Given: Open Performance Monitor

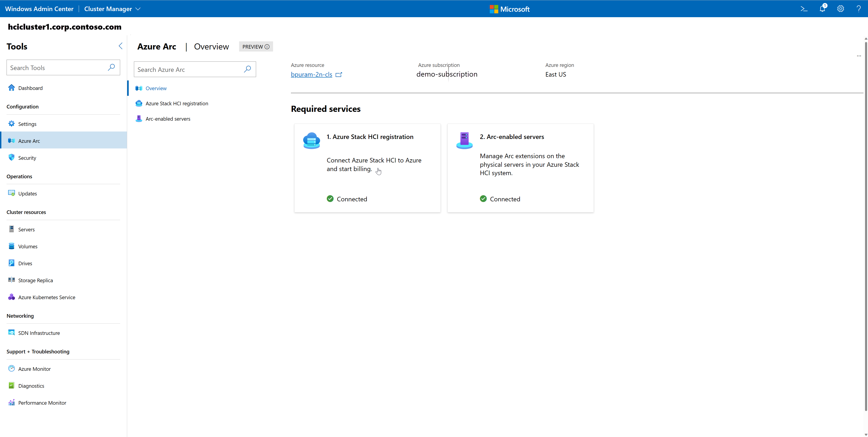Looking at the screenshot, I should pos(42,402).
